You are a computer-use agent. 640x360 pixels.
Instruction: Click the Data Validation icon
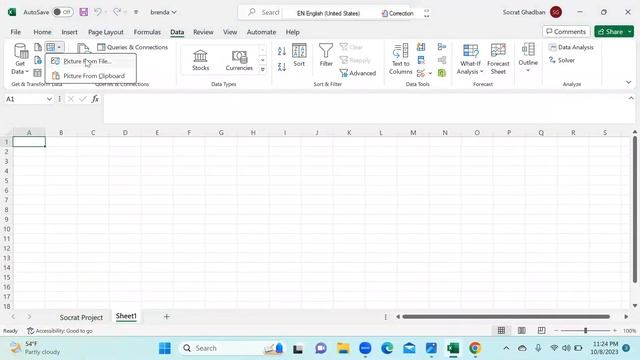click(421, 73)
